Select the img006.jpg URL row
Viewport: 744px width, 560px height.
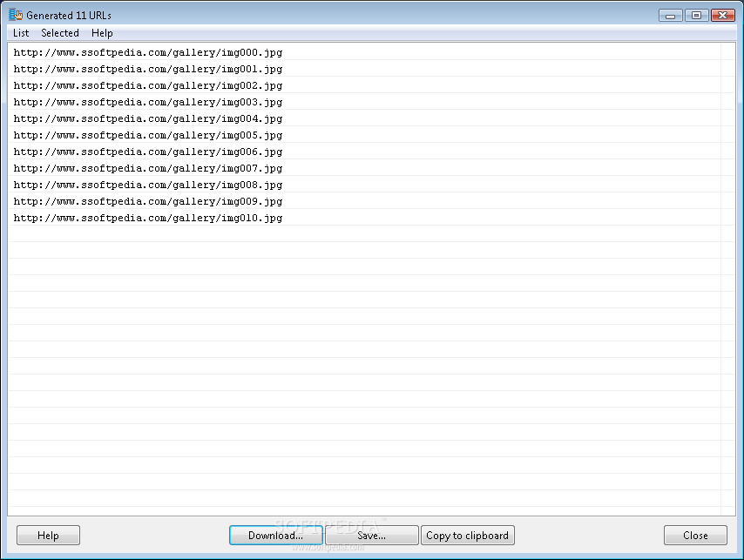364,152
